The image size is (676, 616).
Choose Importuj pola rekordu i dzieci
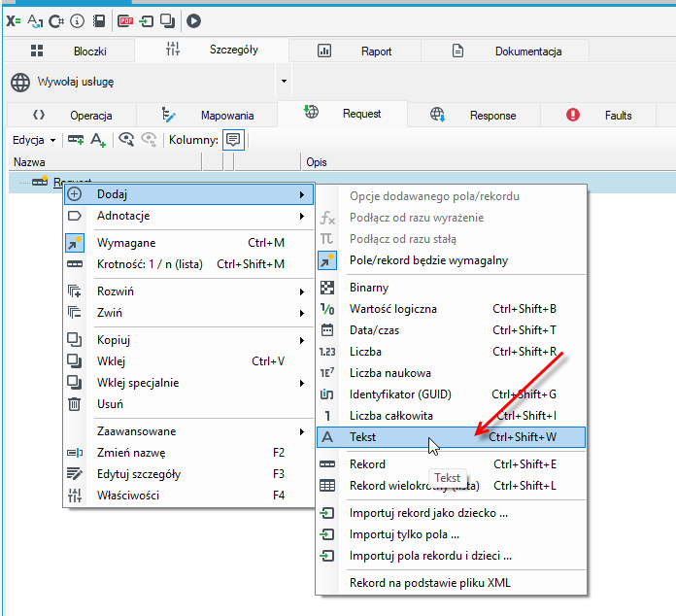tap(451, 556)
